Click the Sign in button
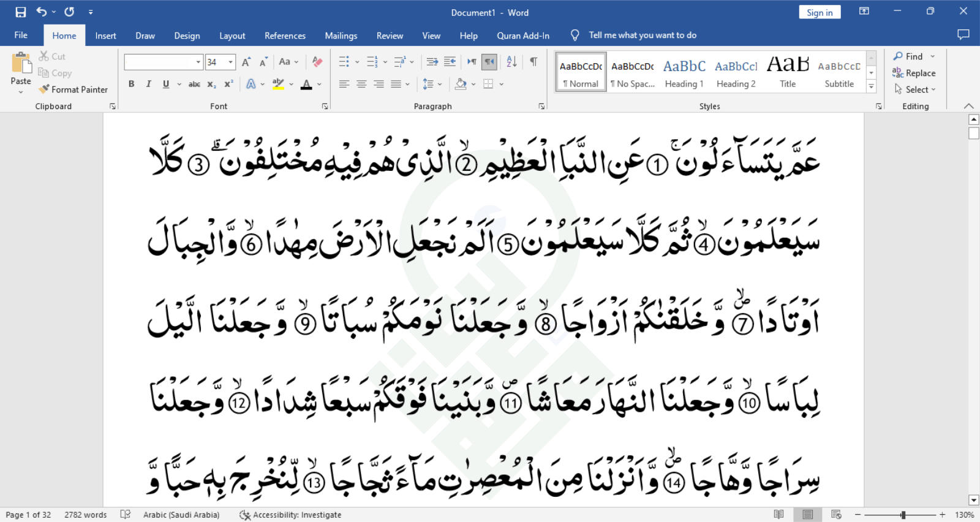 coord(820,12)
